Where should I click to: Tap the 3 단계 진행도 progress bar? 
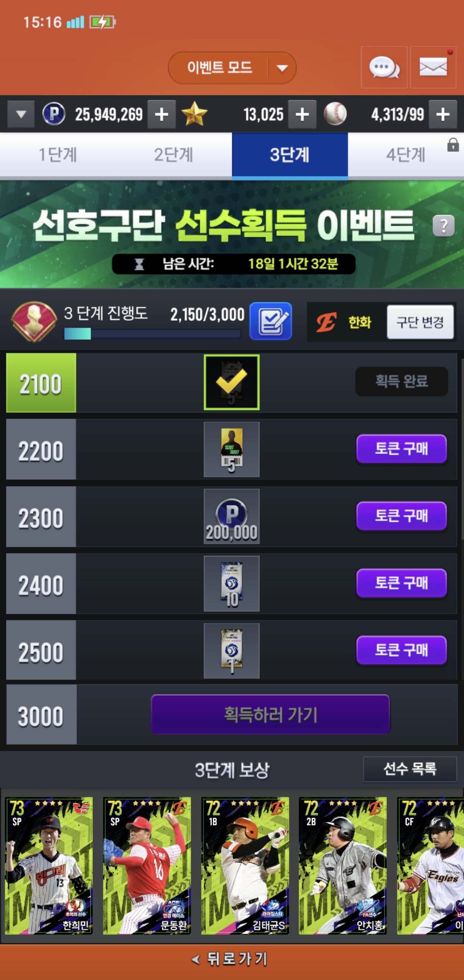(x=152, y=334)
